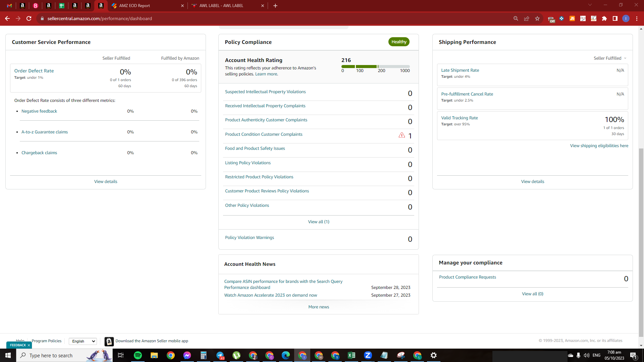
Task: Click the Chrome profile avatar
Action: tap(626, 18)
